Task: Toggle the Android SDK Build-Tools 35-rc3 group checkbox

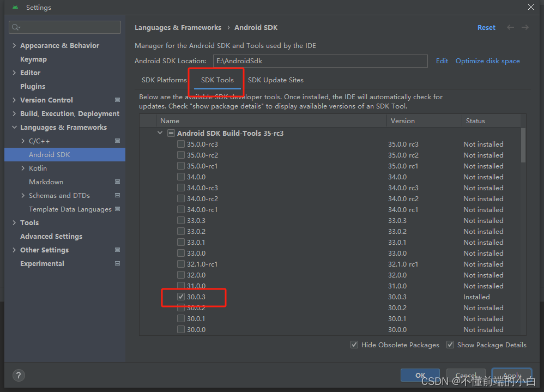Action: [x=171, y=133]
